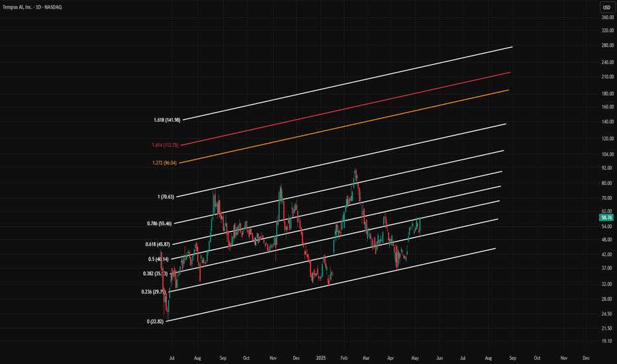Screen dimensions: 617x364
Task: Select the 0.786 (55.46) level label
Action: tap(160, 224)
